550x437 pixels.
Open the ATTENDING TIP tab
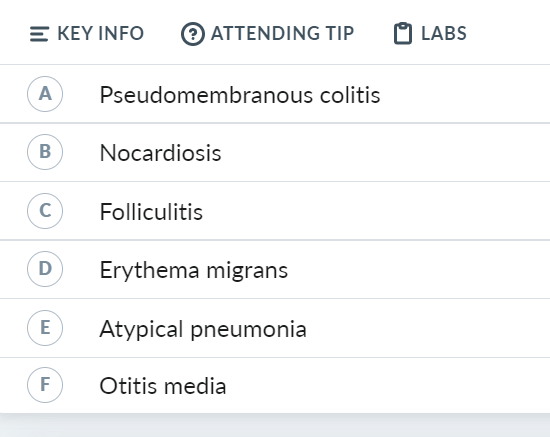pos(267,34)
